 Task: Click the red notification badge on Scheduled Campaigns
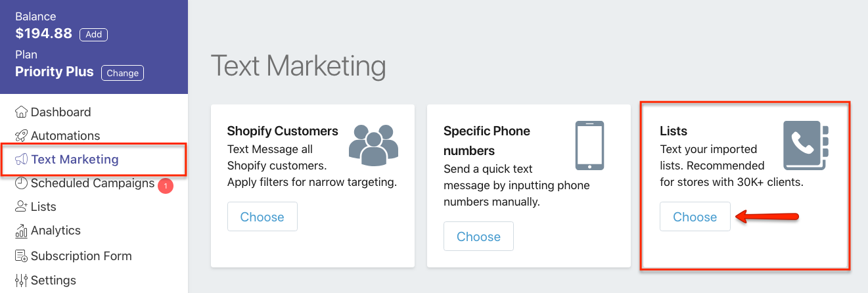tap(166, 186)
